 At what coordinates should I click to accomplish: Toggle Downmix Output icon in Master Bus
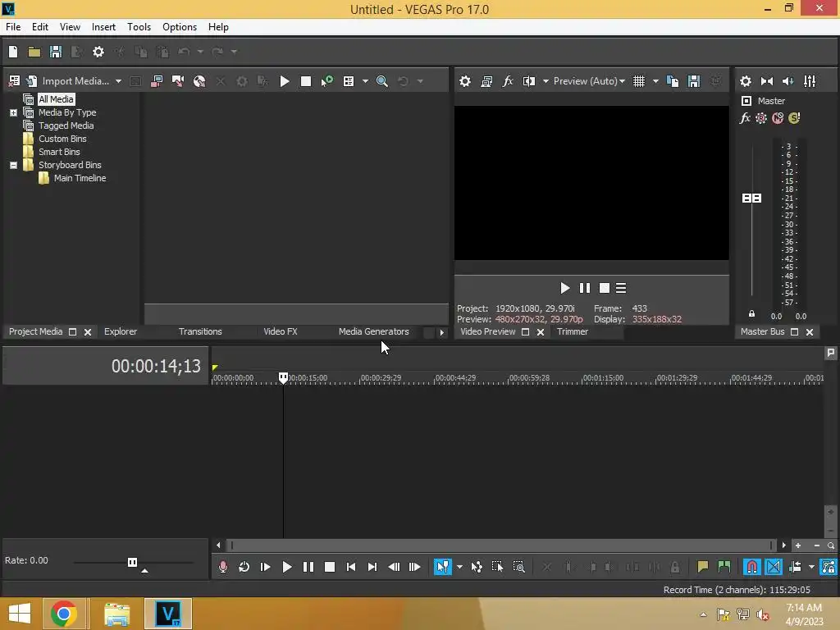tap(767, 81)
